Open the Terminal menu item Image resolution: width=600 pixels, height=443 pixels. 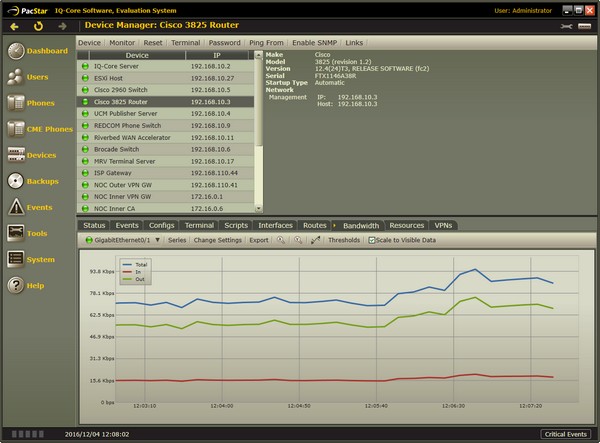pyautogui.click(x=186, y=43)
